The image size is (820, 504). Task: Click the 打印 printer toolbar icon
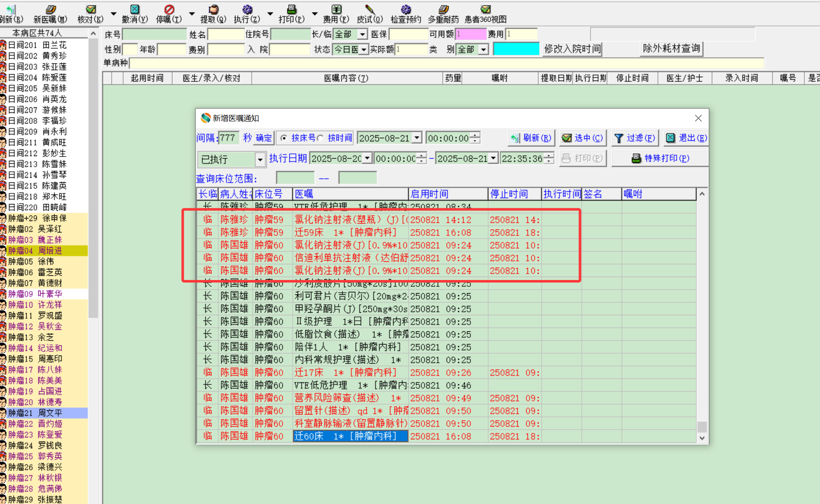(x=292, y=10)
